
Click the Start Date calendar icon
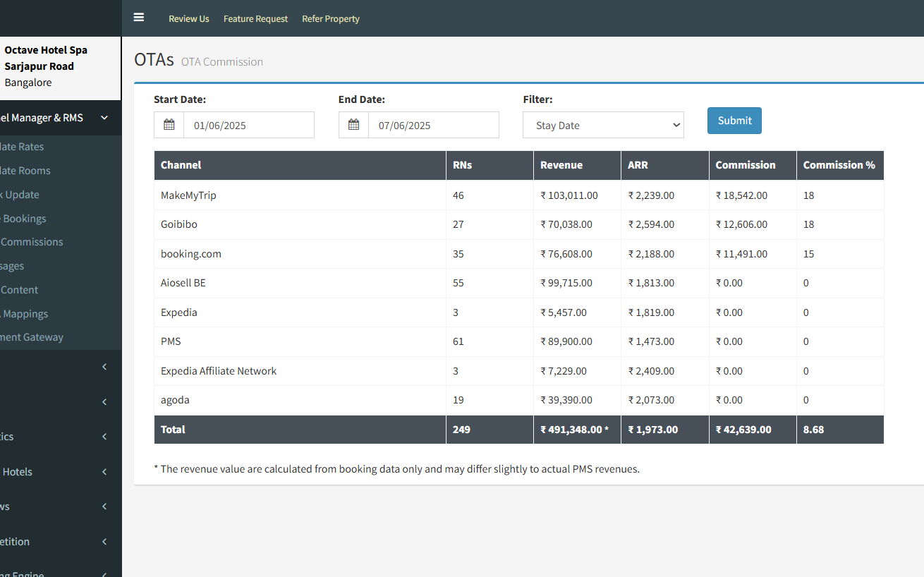pyautogui.click(x=169, y=125)
